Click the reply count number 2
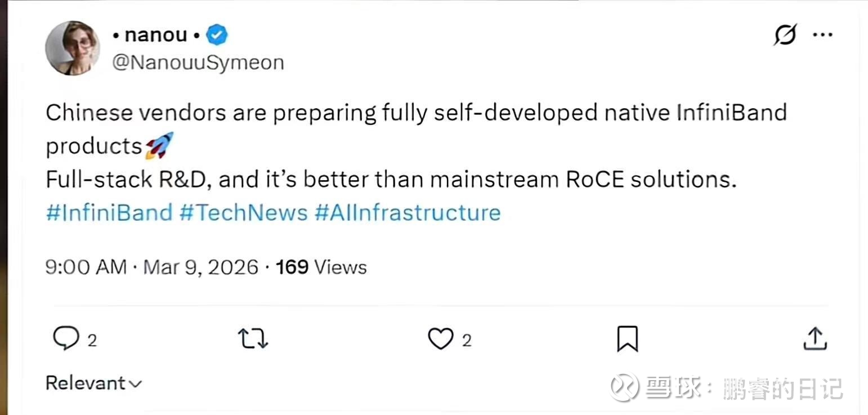This screenshot has height=415, width=868. (x=92, y=341)
